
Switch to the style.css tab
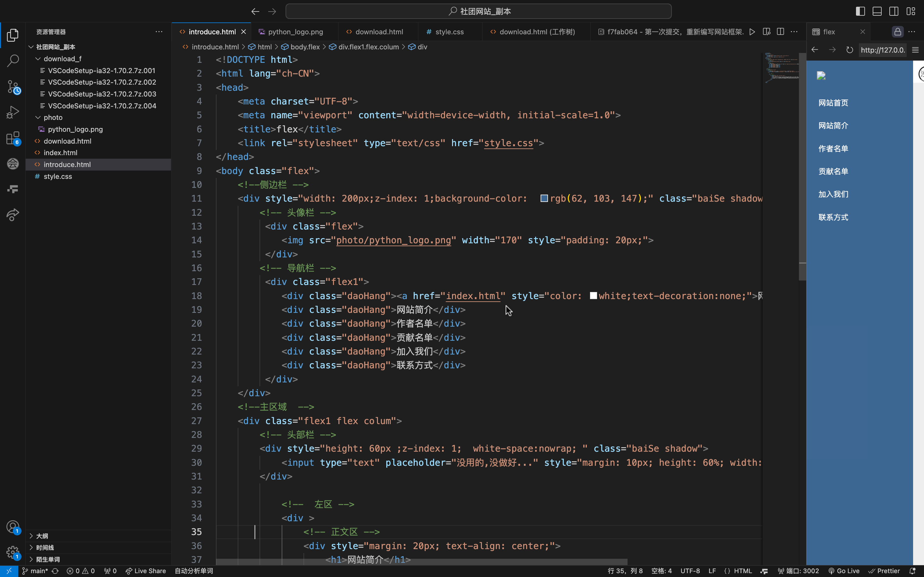click(450, 32)
